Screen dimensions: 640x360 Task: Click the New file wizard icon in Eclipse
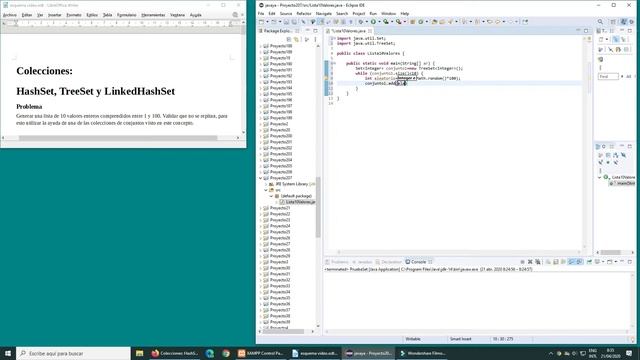(x=261, y=22)
